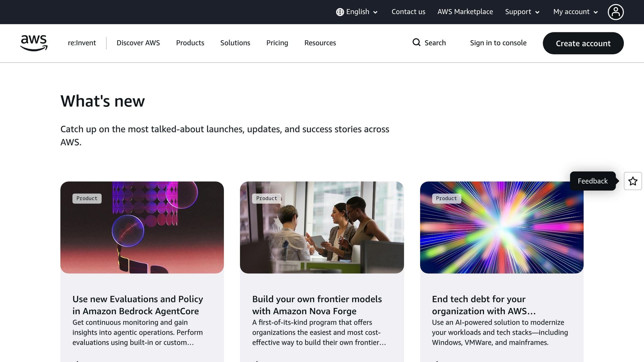Viewport: 644px width, 362px height.
Task: Open the Products menu
Action: 190,43
